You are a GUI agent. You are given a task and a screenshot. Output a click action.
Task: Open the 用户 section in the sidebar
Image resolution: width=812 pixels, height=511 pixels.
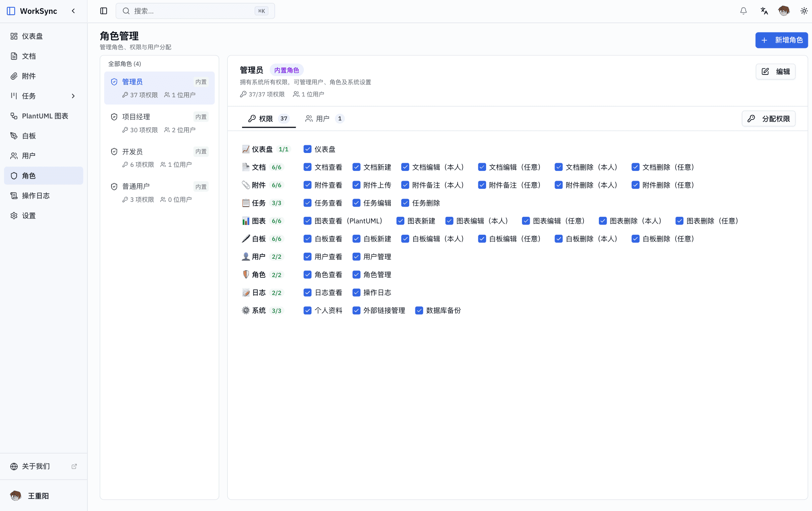click(x=28, y=155)
